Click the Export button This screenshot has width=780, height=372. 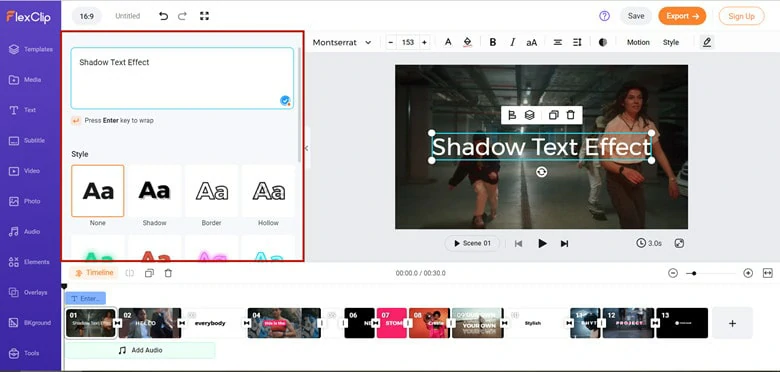pos(682,16)
